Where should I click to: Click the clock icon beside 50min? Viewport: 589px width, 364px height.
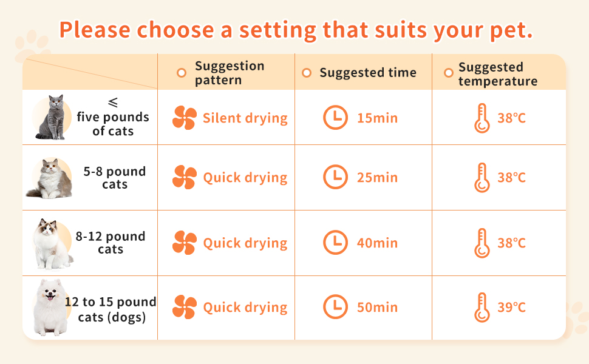coord(335,307)
